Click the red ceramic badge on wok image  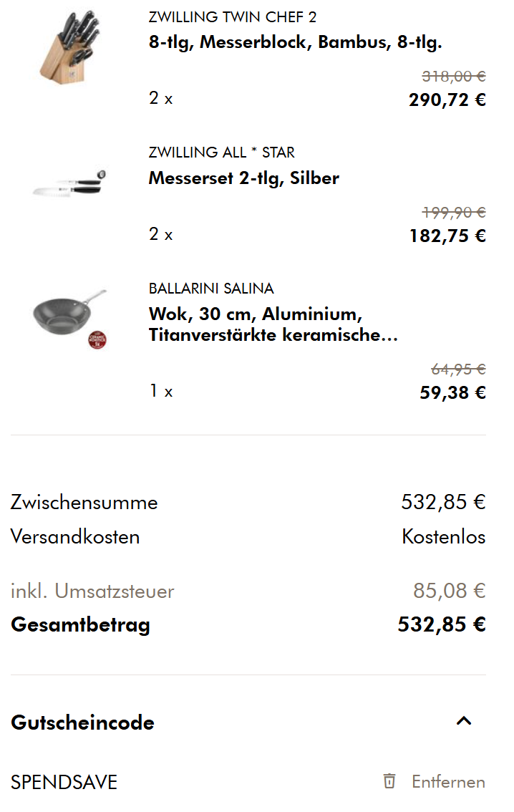click(x=97, y=339)
